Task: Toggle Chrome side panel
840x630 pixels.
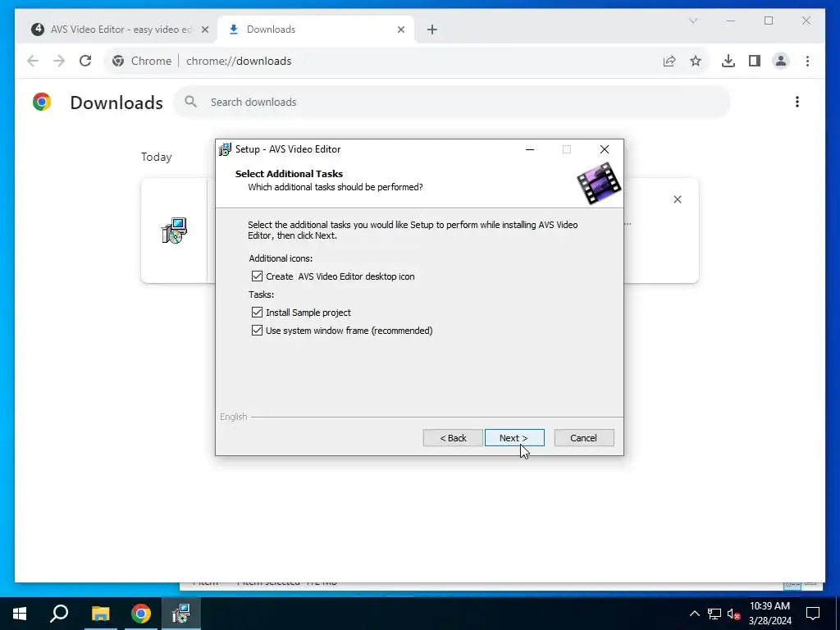Action: [755, 61]
